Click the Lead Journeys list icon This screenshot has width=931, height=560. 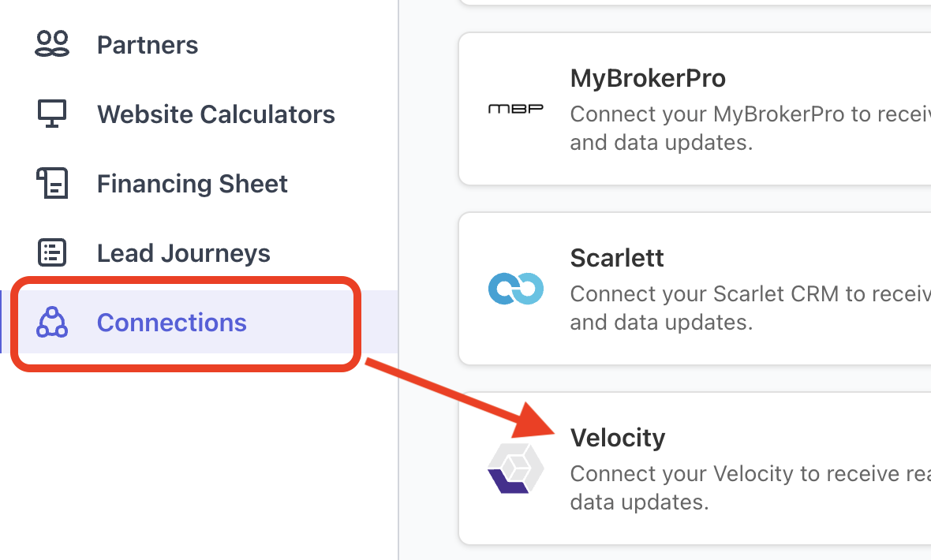click(x=53, y=252)
